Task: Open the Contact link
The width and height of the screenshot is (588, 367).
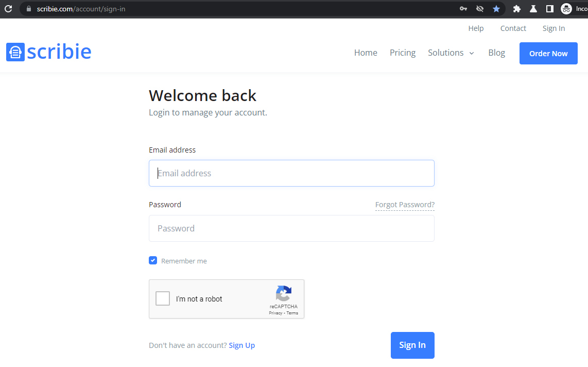Action: coord(513,28)
